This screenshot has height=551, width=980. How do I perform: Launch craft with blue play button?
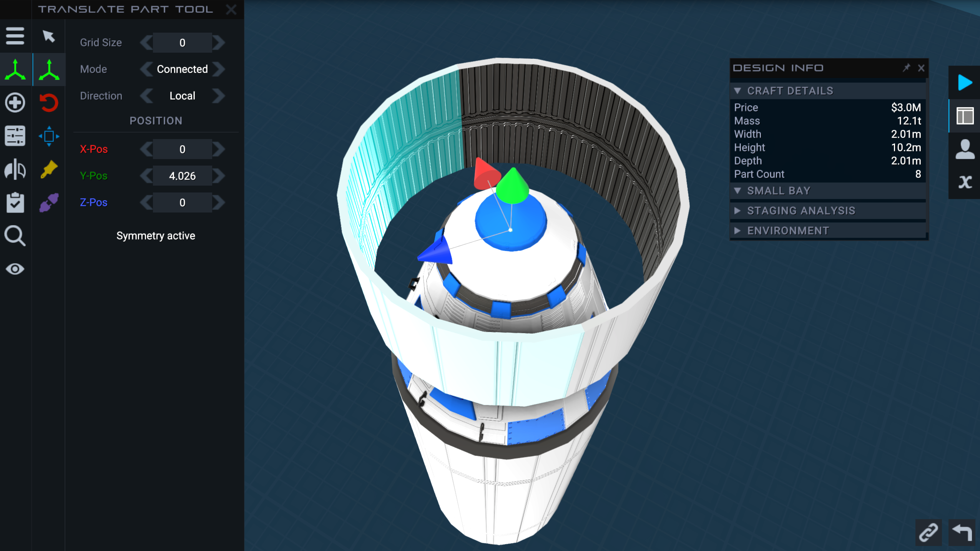965,83
